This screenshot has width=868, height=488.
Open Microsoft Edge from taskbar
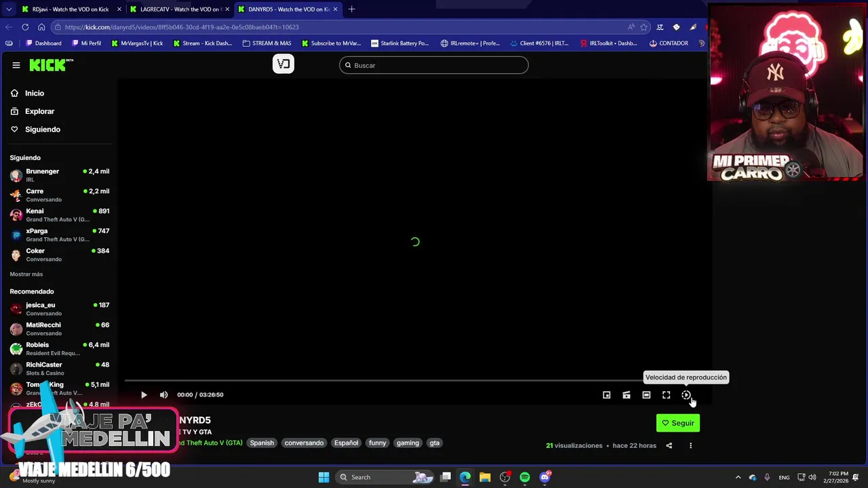pos(465,477)
